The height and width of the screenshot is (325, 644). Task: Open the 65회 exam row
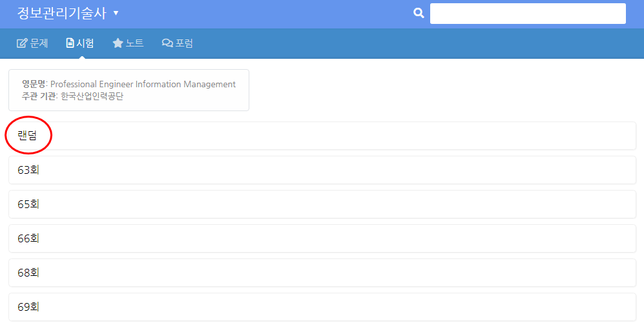pyautogui.click(x=322, y=204)
